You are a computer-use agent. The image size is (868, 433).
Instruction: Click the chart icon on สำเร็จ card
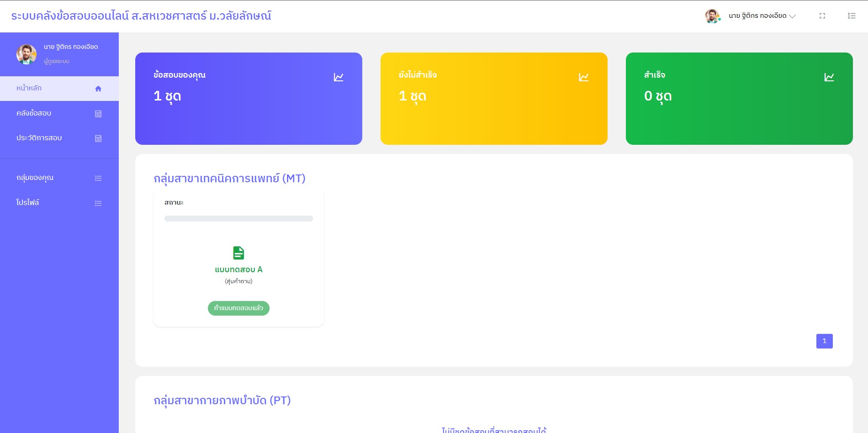pyautogui.click(x=829, y=77)
